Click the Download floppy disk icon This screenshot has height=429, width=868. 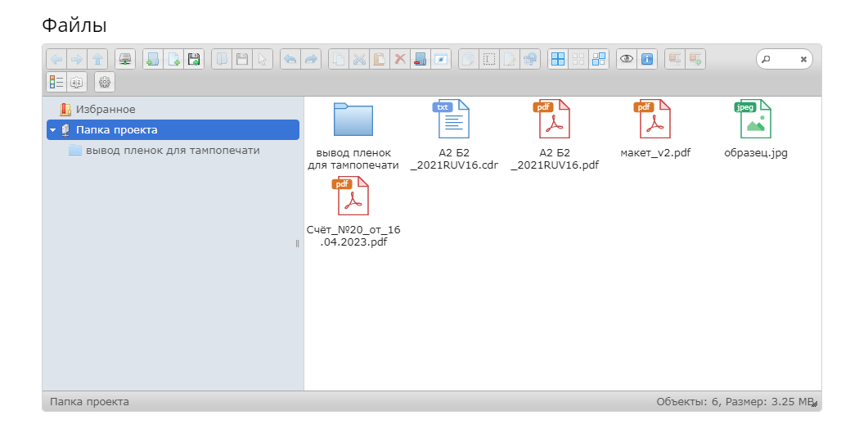coord(242,59)
